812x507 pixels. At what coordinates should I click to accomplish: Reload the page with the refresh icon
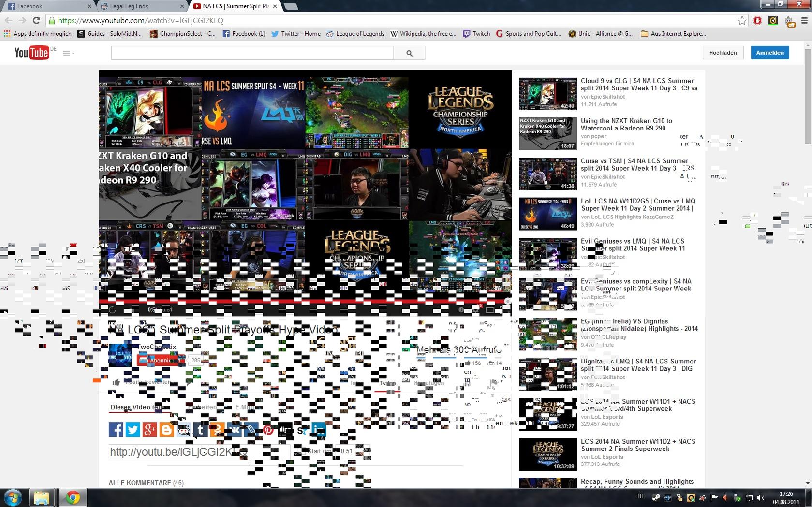coord(36,20)
